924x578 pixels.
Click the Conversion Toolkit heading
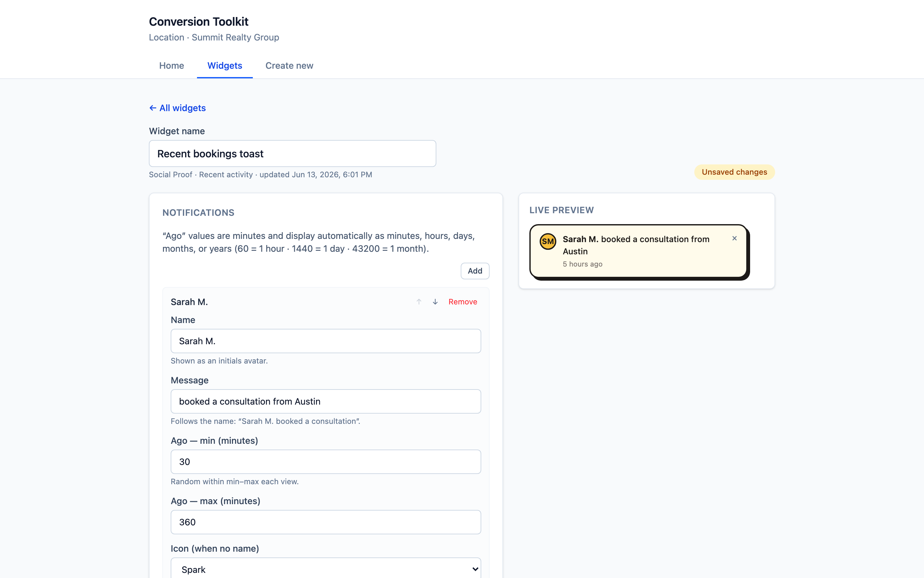coord(199,22)
